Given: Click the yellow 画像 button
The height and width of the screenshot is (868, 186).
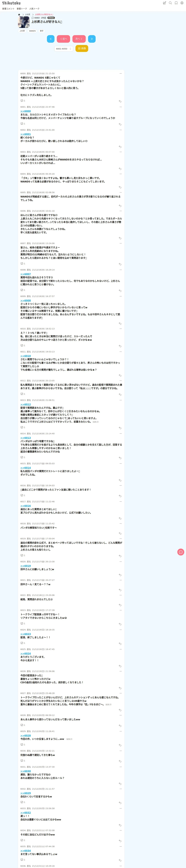Looking at the screenshot, I should click(x=82, y=48).
